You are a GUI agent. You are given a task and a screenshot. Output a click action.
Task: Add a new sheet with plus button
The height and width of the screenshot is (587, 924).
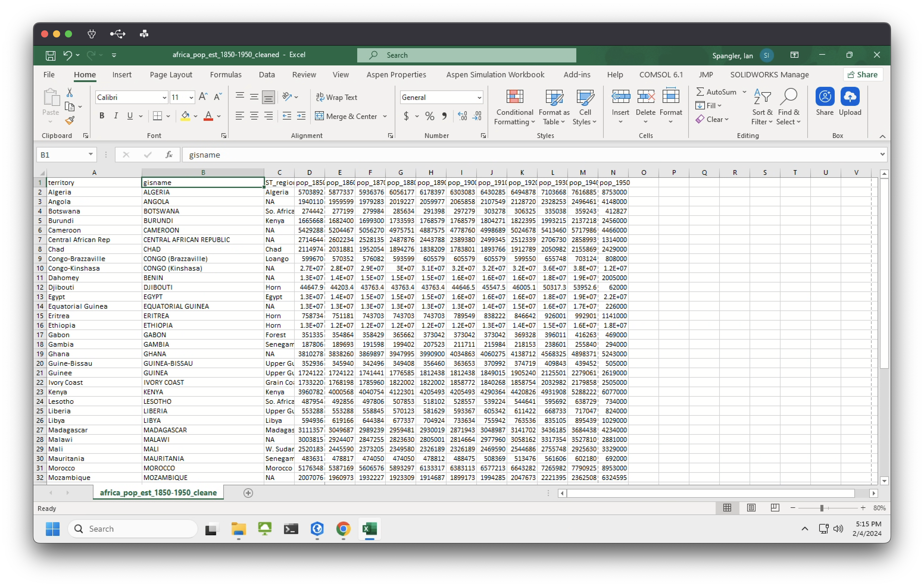(x=248, y=493)
